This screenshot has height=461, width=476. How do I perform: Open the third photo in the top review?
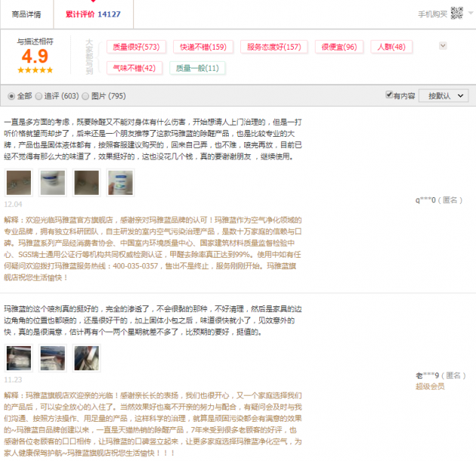point(86,182)
